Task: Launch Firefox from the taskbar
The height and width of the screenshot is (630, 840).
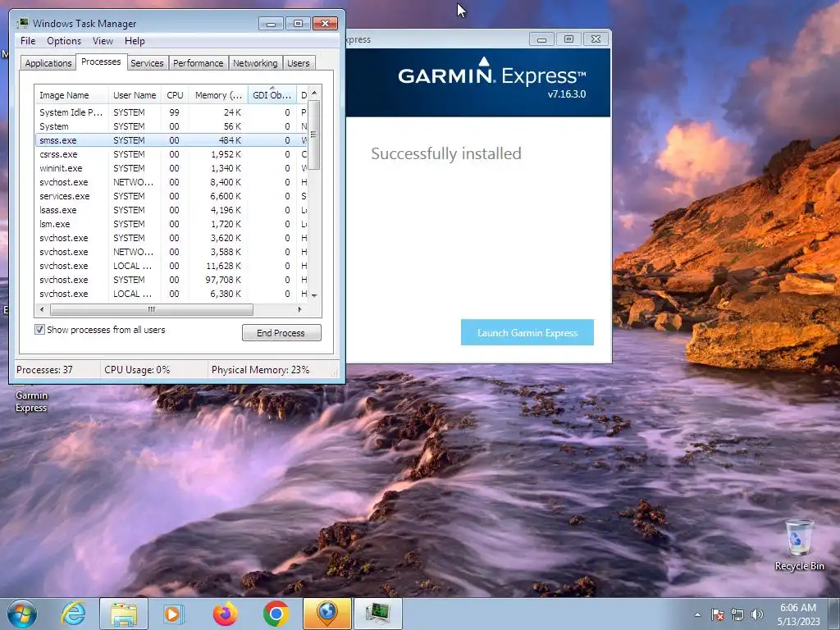Action: 225,614
